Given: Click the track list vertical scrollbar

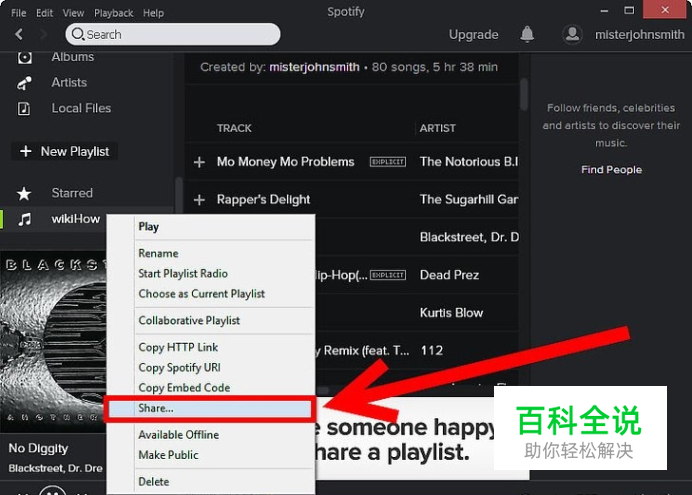Looking at the screenshot, I should click(x=523, y=95).
